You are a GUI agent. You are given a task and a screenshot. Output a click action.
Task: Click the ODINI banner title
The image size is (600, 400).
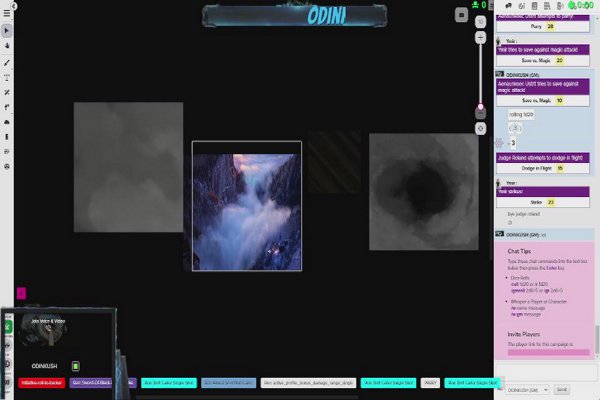[x=326, y=16]
